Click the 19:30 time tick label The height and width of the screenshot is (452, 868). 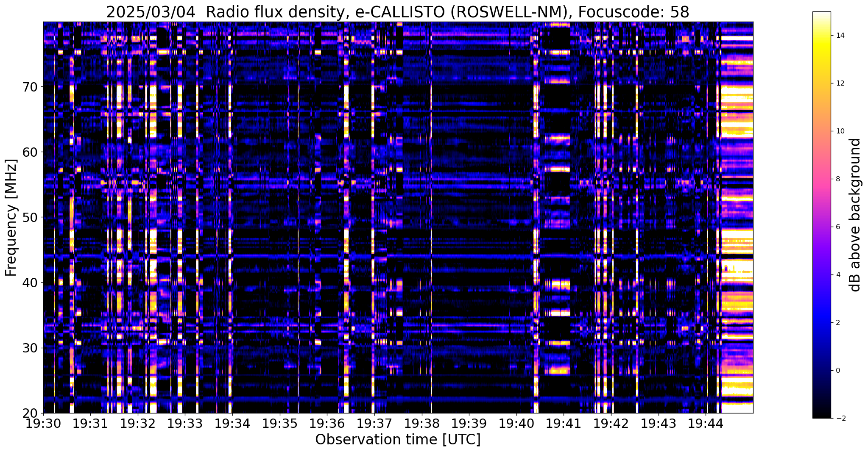click(42, 423)
